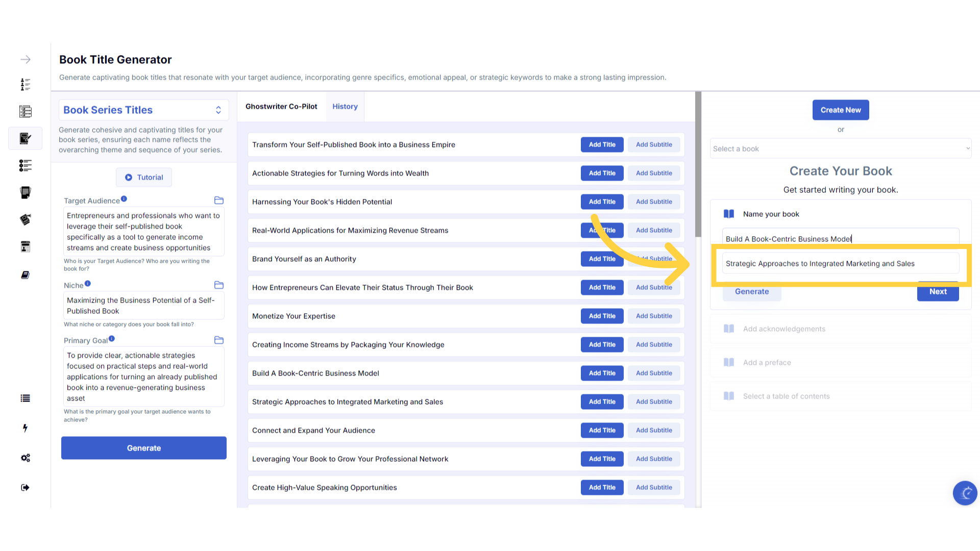Select the Ghostwriter Co-Pilot tab

pyautogui.click(x=281, y=107)
